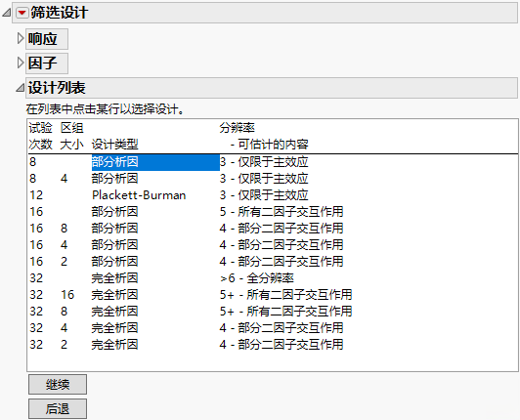Image resolution: width=520 pixels, height=420 pixels.
Task: Collapse the 筛选设计 outline with gray triangle
Action: (x=6, y=13)
